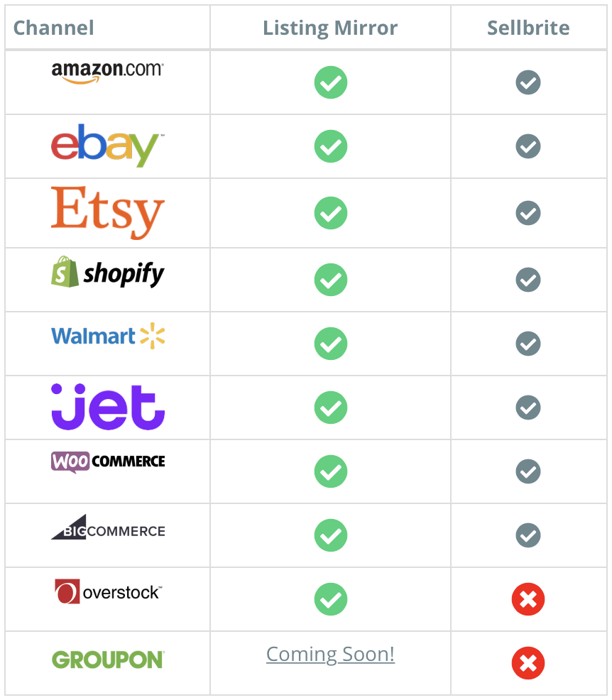Click the Listing Mirror column header
Viewport: 612px width, 700px height.
click(x=330, y=28)
